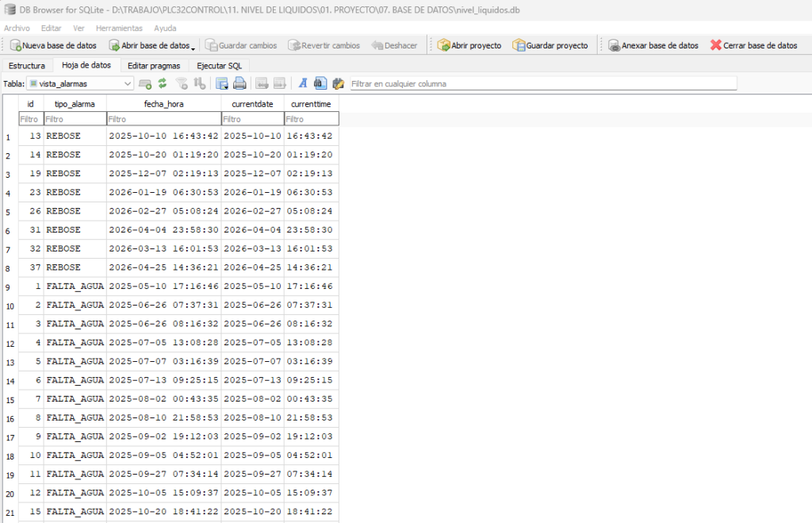Screen dimensions: 812x523
Task: Sort by the fecha_hora column header
Action: [x=164, y=104]
